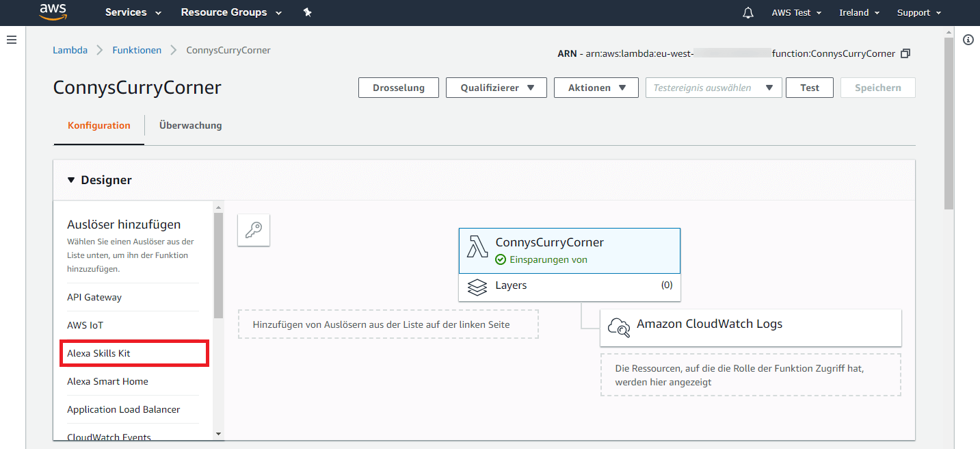This screenshot has height=449, width=980.
Task: Click the Lambda function icon in ConnysCurryCorner box
Action: click(x=477, y=246)
